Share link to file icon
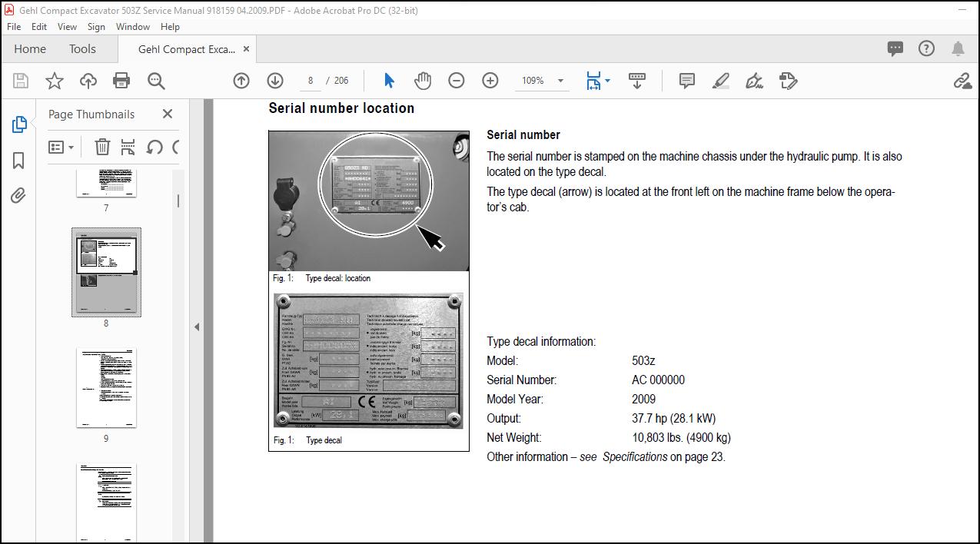 (x=962, y=81)
